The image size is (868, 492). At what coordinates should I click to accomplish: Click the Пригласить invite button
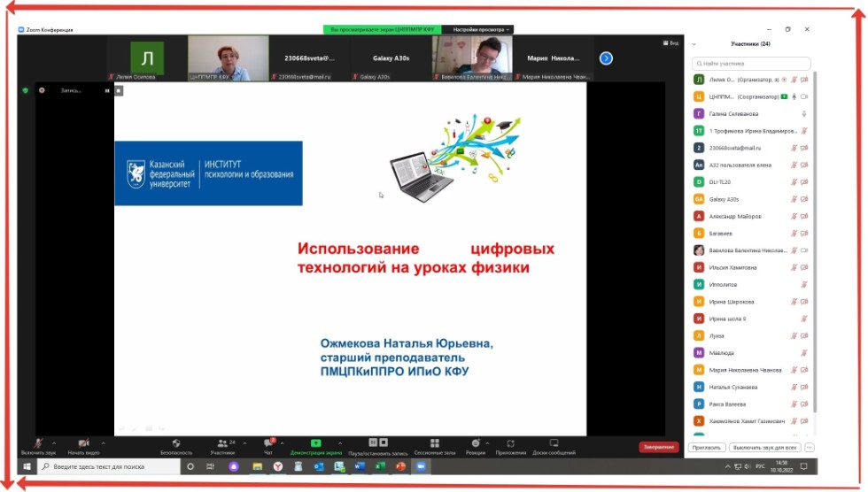[706, 448]
